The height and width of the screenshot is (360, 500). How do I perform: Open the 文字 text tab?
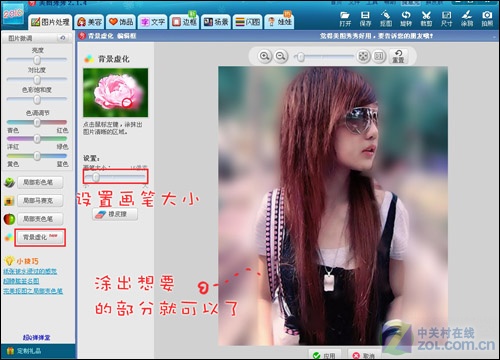153,22
